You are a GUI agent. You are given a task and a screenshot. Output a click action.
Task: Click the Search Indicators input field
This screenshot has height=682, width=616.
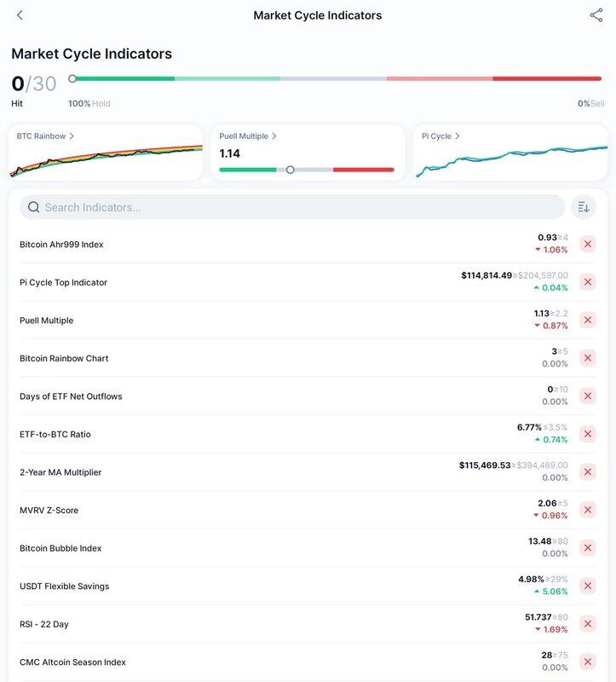click(x=298, y=207)
